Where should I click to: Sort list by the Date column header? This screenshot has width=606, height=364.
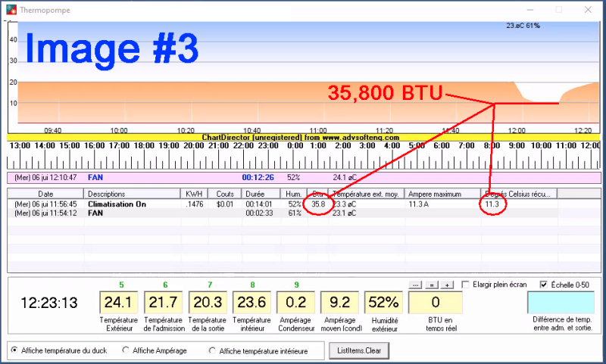(45, 194)
